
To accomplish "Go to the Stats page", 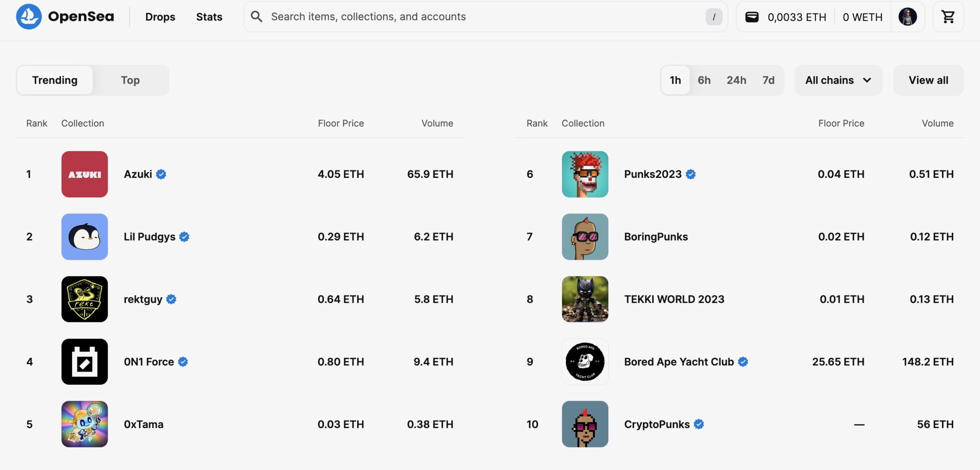I will (209, 17).
